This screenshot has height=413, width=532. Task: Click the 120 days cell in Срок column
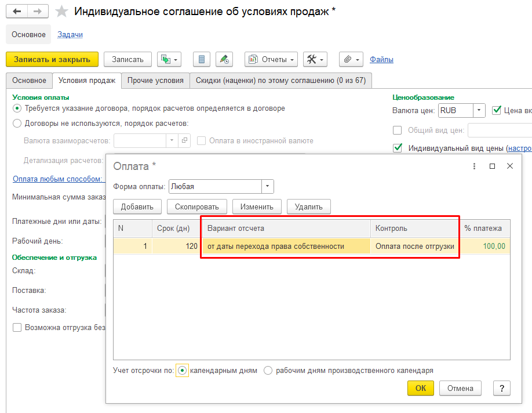pos(177,246)
